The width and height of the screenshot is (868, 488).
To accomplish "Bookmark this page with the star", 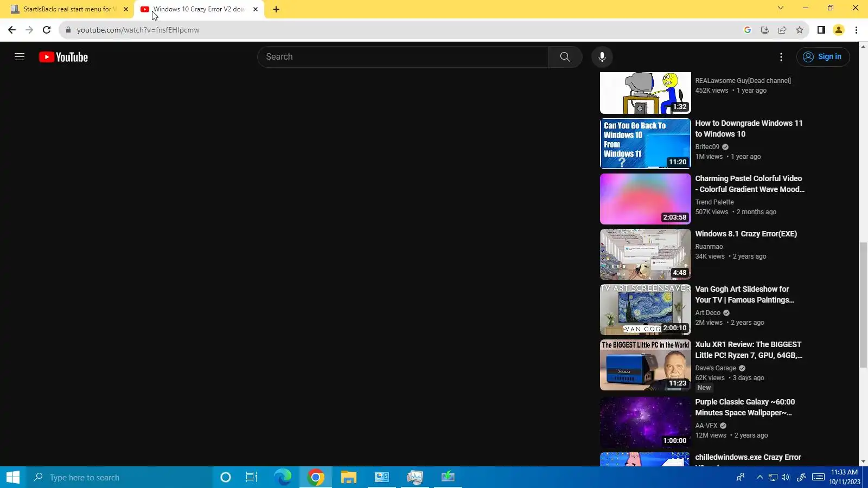I will click(800, 30).
